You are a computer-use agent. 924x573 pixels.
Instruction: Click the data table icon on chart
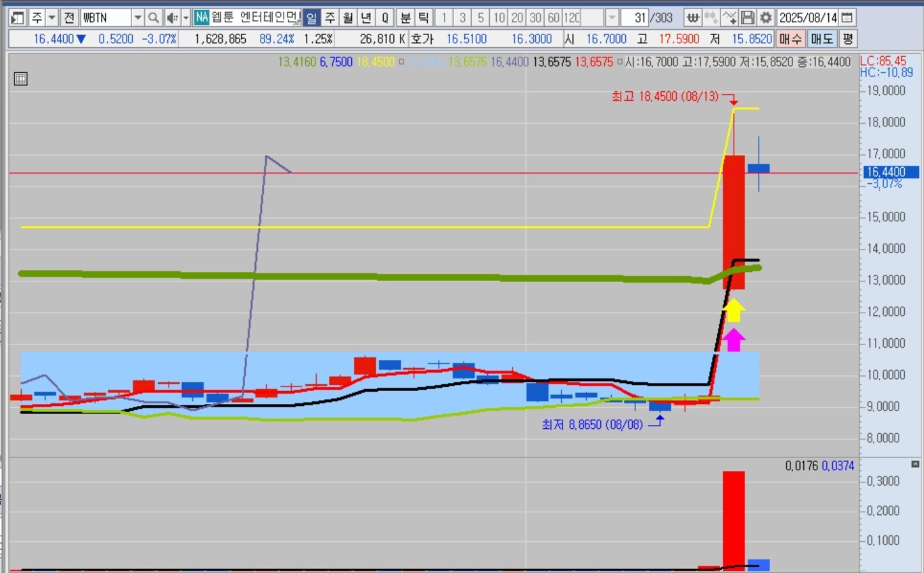pos(20,79)
